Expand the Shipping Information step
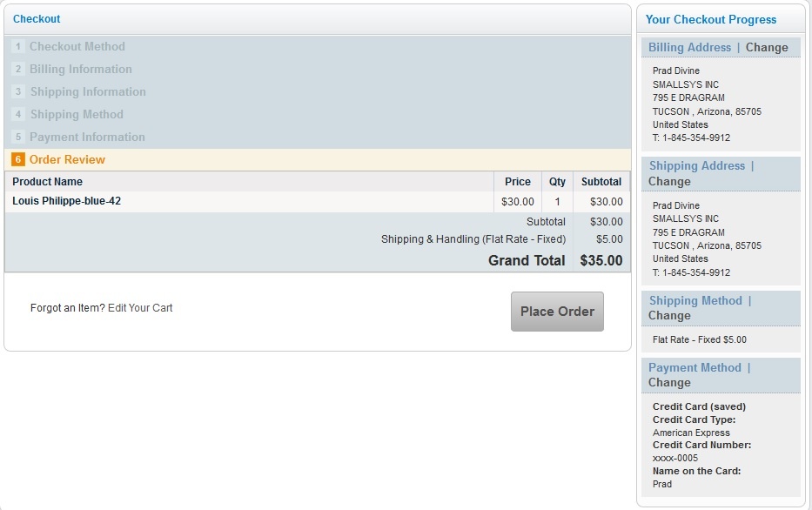 (x=88, y=92)
